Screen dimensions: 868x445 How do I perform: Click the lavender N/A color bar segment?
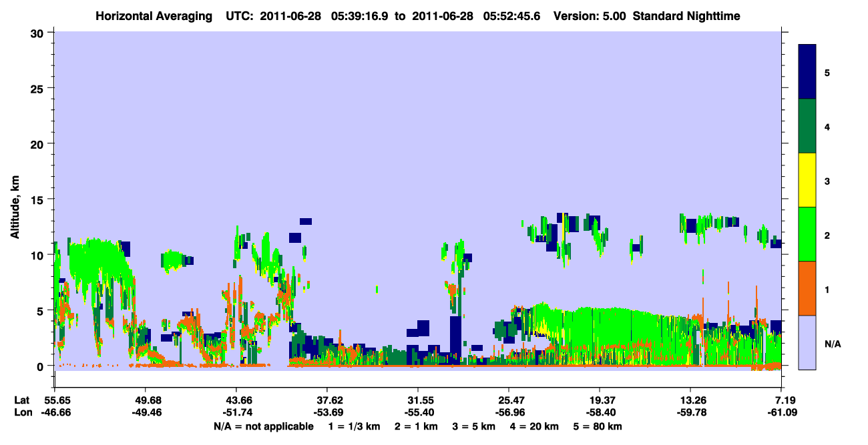807,342
